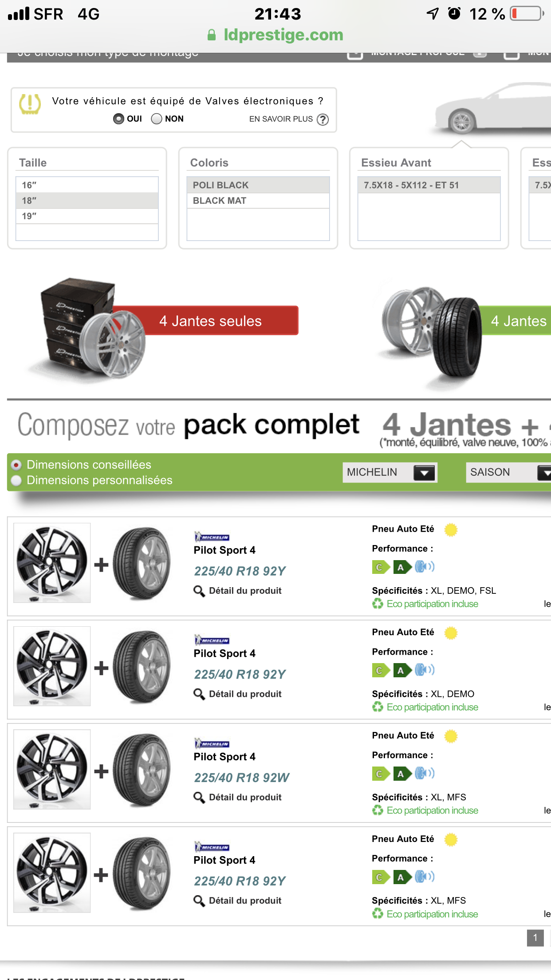The image size is (551, 980).
Task: Click the blue noise level icon in second product
Action: pos(425,670)
